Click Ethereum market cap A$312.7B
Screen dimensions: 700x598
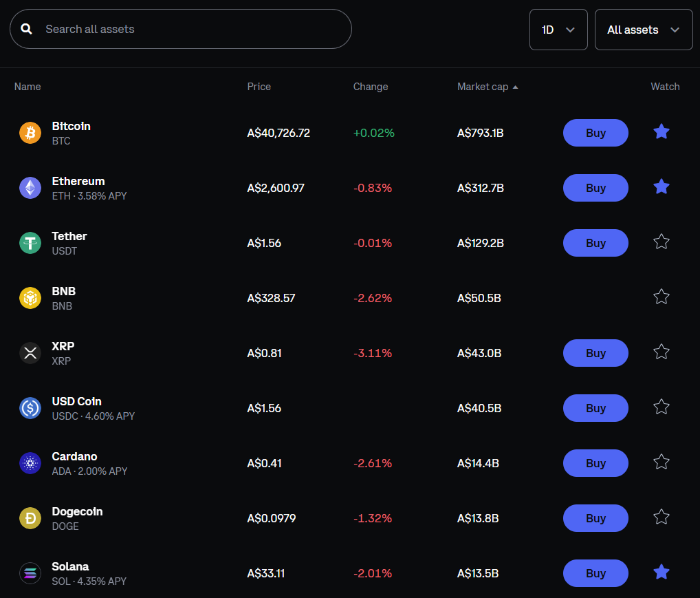(x=481, y=188)
